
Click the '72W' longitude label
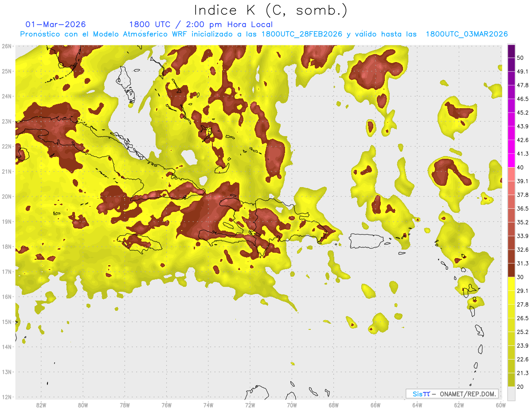pos(250,405)
